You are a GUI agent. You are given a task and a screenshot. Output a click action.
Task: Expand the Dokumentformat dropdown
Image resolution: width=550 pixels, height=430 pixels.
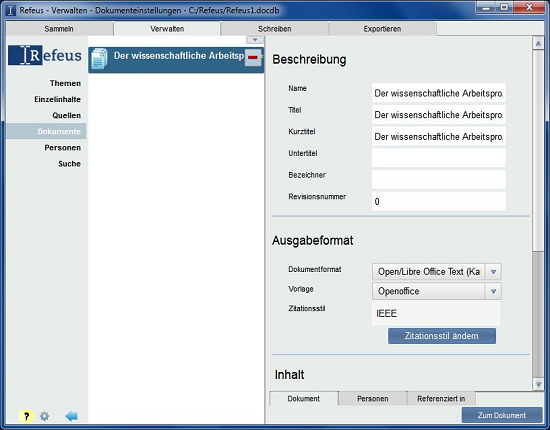[493, 272]
